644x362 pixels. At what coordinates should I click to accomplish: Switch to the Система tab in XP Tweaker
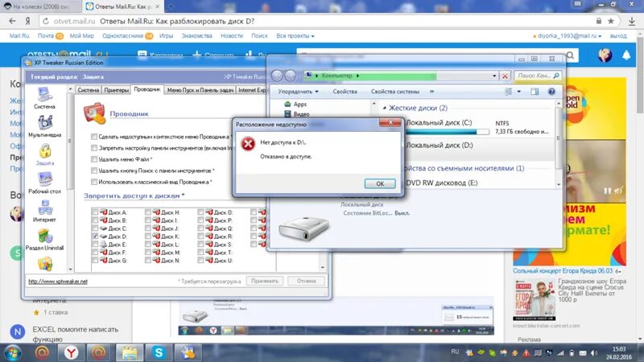[x=89, y=90]
